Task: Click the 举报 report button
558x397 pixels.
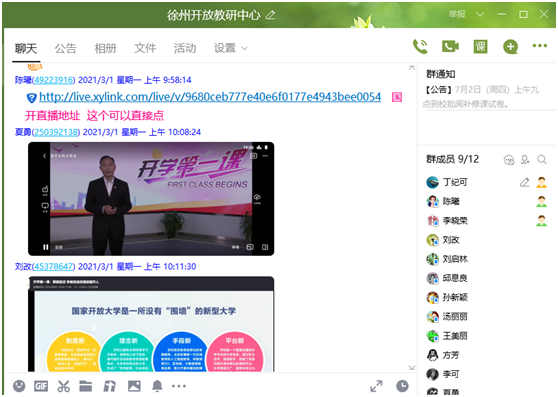Action: pyautogui.click(x=457, y=14)
